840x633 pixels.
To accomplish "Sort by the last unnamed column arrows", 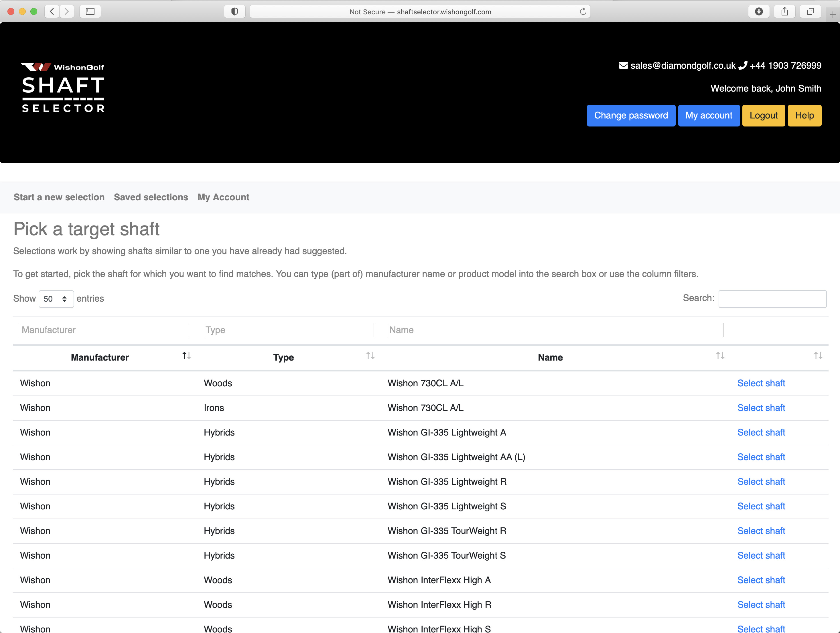I will pyautogui.click(x=818, y=356).
